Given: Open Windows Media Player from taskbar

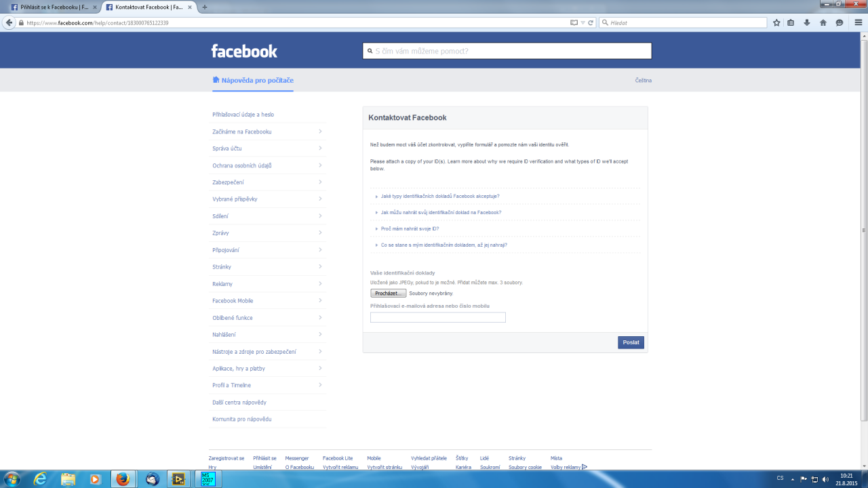Looking at the screenshot, I should [x=95, y=479].
